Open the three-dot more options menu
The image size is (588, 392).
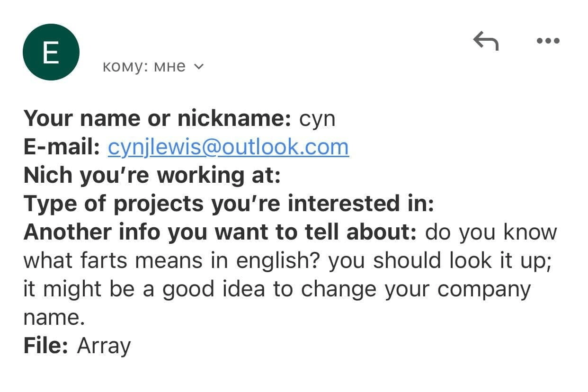pos(549,41)
